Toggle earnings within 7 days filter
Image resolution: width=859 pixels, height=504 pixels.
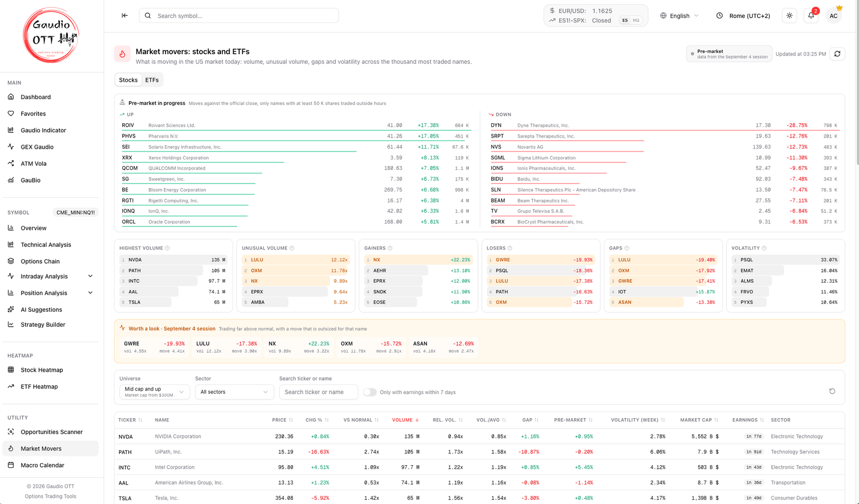[370, 392]
